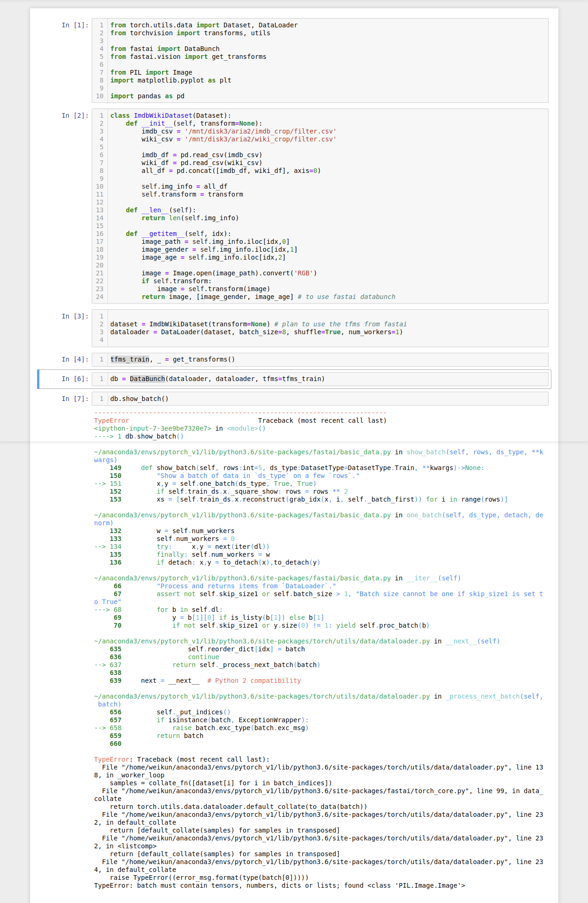Click the DataLoader(dataset, batch_size=8) line
This screenshot has height=903, width=588.
click(x=256, y=332)
